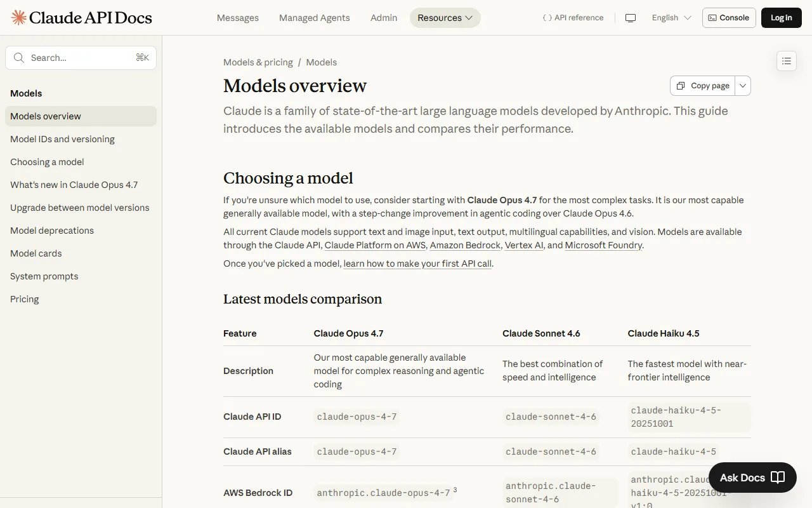Viewport: 812px width, 508px height.
Task: Click the Ask Docs book icon
Action: coord(778,478)
